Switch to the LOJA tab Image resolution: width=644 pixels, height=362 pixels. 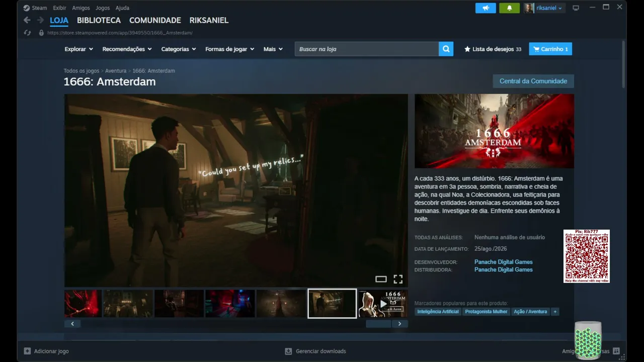(59, 21)
